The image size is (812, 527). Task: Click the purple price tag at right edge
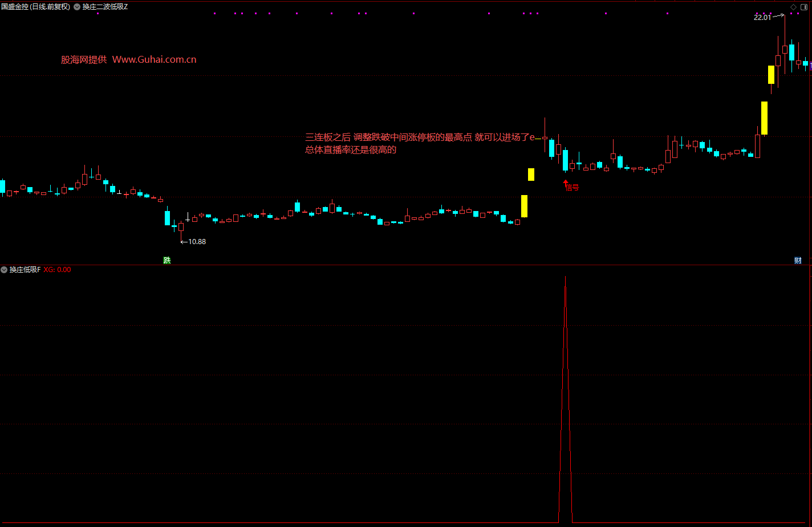coord(810,67)
